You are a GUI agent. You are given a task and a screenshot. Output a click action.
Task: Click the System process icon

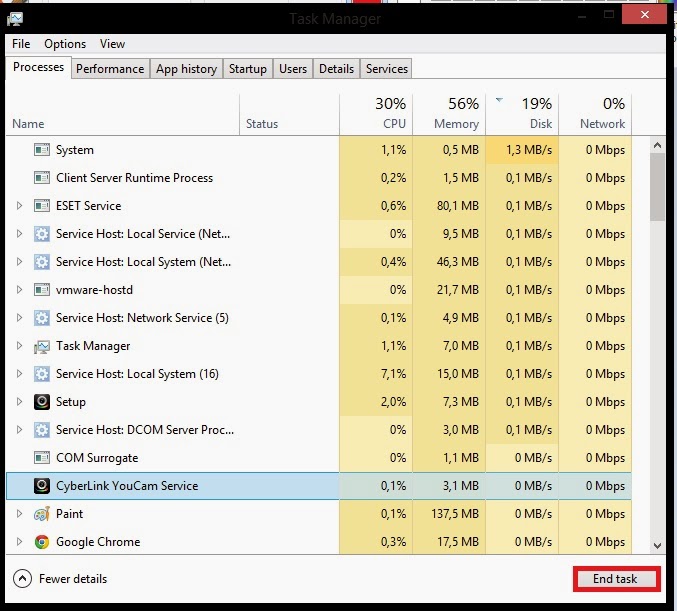click(x=42, y=150)
